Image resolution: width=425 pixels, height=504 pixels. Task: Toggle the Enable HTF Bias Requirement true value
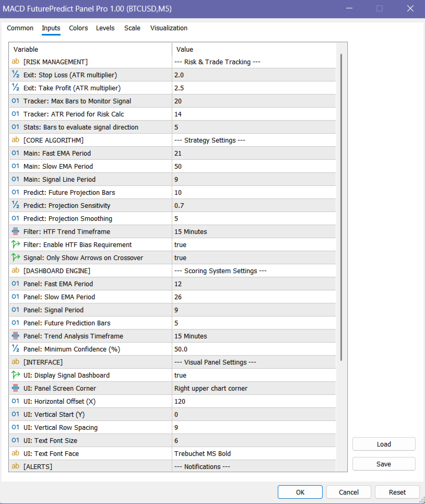(181, 244)
